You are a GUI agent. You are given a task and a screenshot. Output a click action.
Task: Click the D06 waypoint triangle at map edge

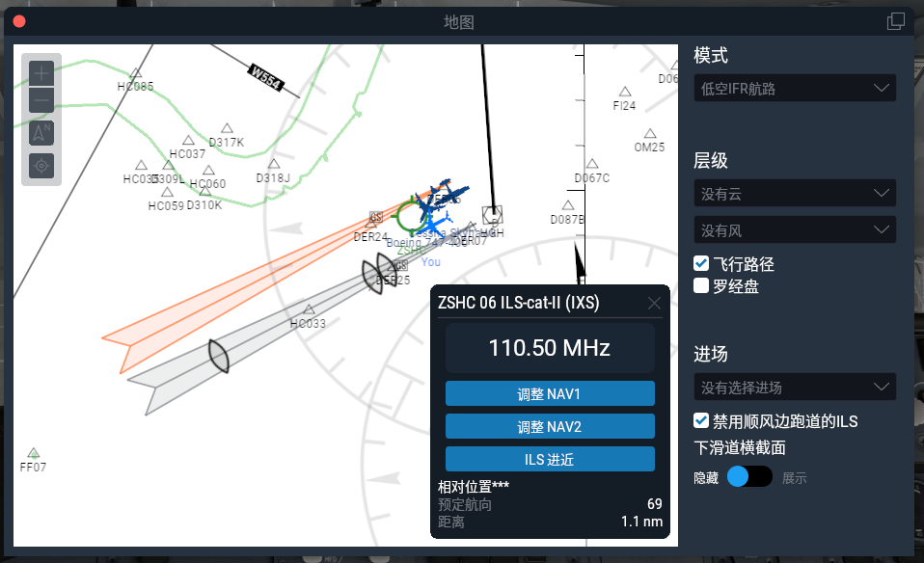[x=675, y=66]
